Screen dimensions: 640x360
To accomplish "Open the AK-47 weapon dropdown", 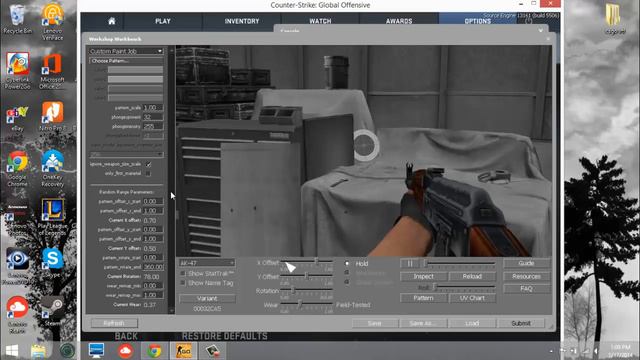I will click(207, 263).
